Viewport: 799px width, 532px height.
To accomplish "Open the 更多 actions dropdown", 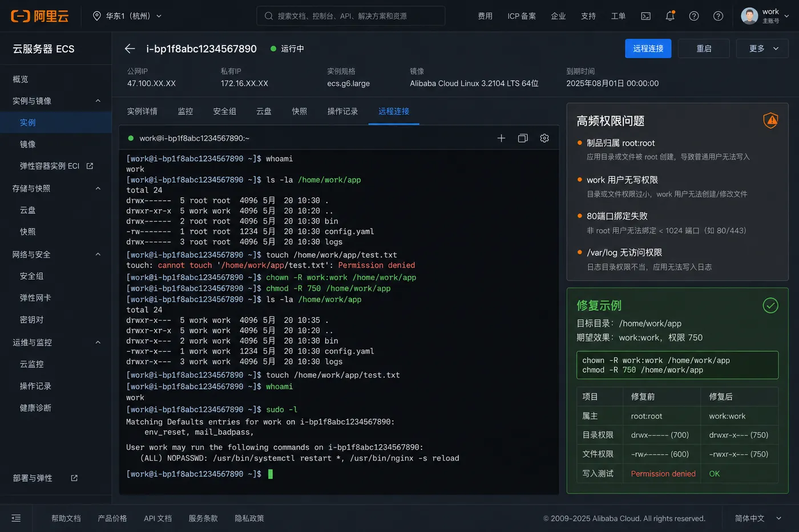I will tap(762, 48).
